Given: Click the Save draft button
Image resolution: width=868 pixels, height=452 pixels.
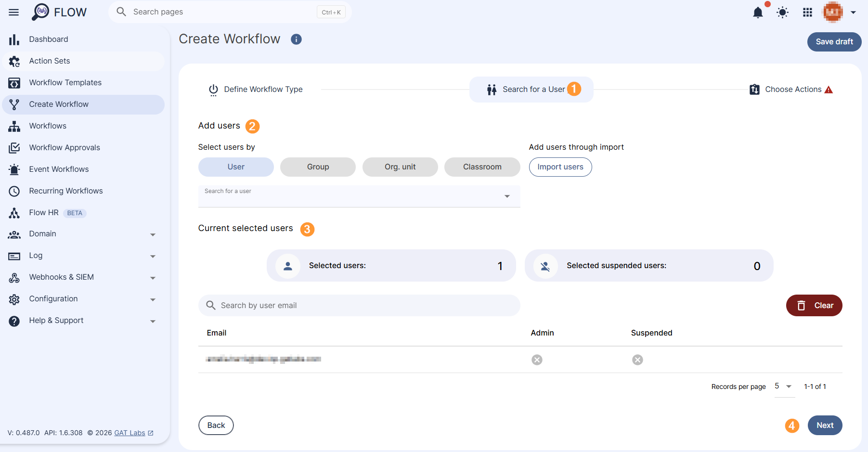Looking at the screenshot, I should tap(834, 42).
